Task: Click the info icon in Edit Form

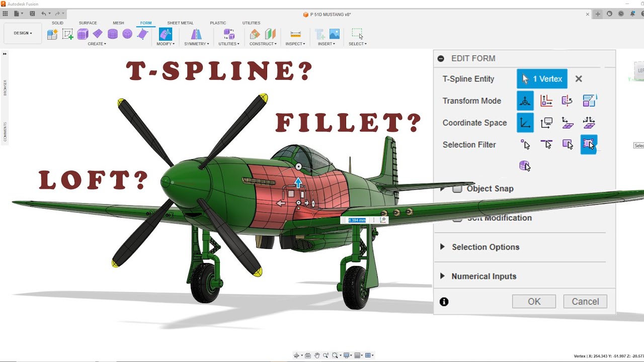Action: tap(444, 302)
